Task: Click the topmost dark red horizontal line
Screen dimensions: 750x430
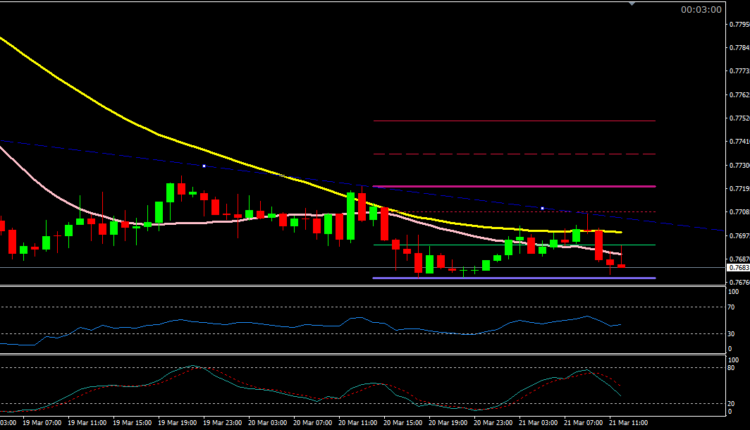Action: tap(500, 121)
